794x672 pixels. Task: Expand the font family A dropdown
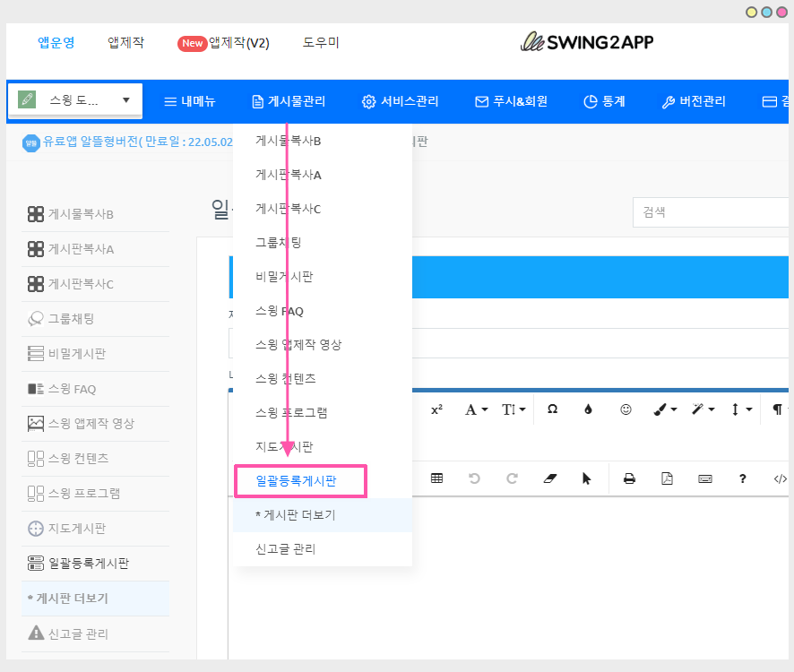click(x=476, y=409)
